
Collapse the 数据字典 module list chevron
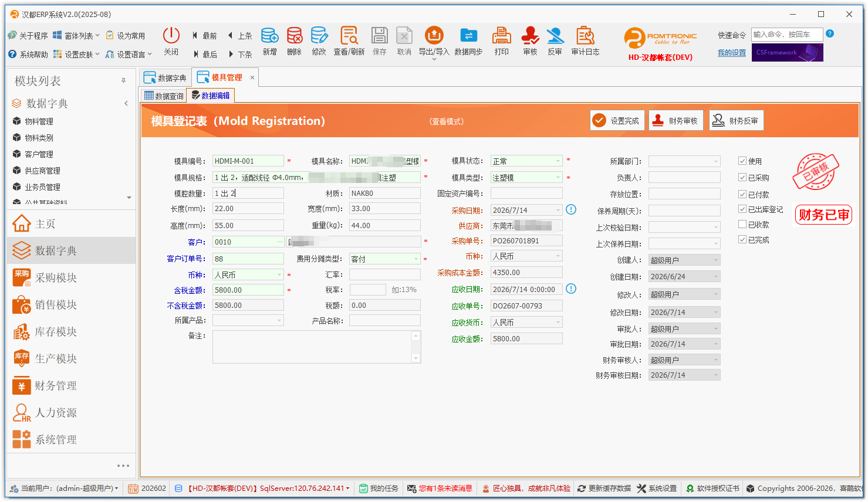pyautogui.click(x=126, y=103)
